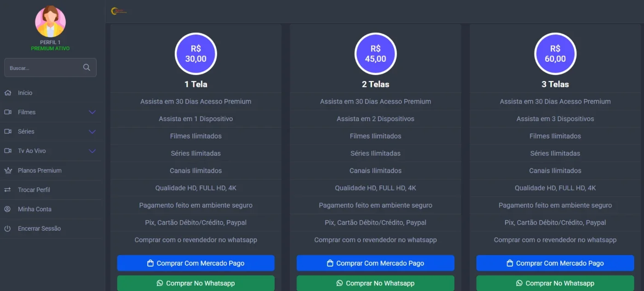Click shopping bag icon in 2 Telas card
Viewport: 644px width, 291px height.
[x=330, y=263]
